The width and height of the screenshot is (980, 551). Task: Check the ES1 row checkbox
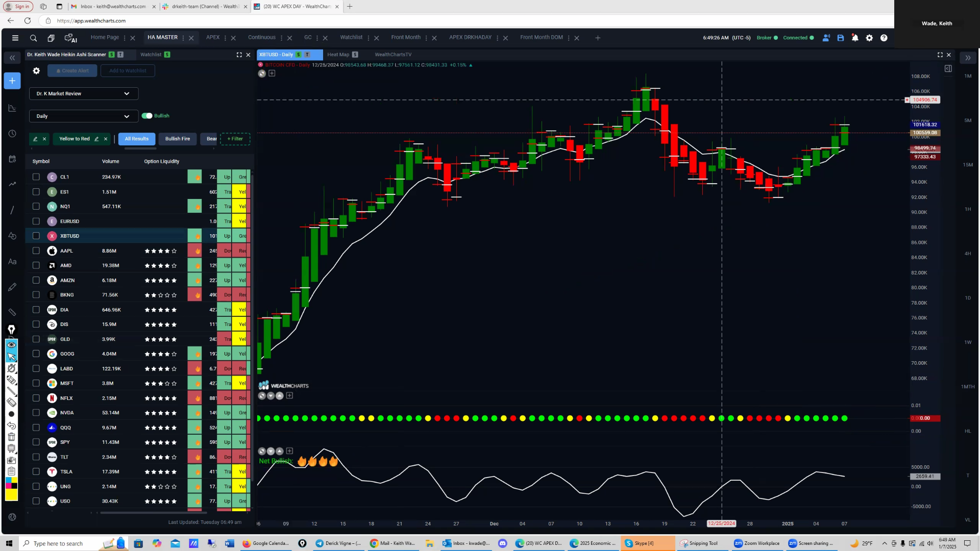pos(36,192)
